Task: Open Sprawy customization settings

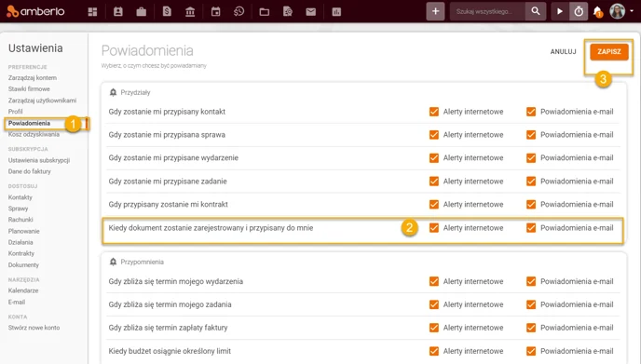Action: point(18,209)
